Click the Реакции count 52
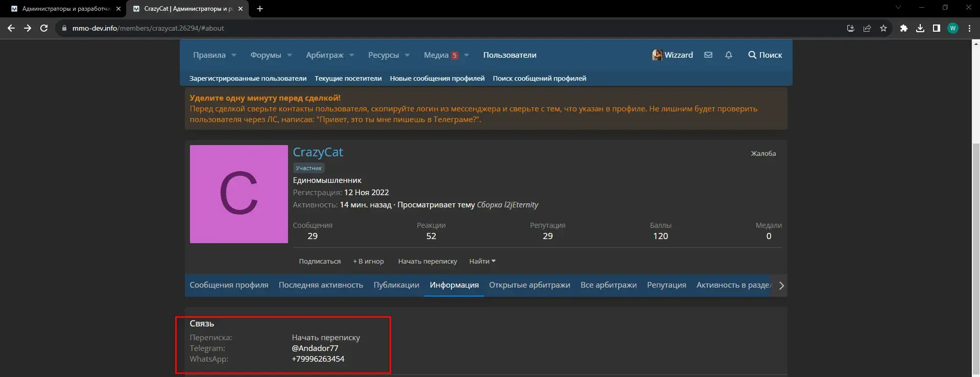Screen dimensions: 980x377 (431, 236)
